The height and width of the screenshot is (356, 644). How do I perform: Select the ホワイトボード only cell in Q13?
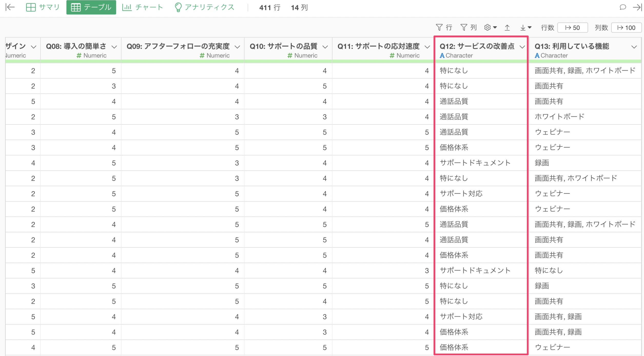click(x=585, y=117)
